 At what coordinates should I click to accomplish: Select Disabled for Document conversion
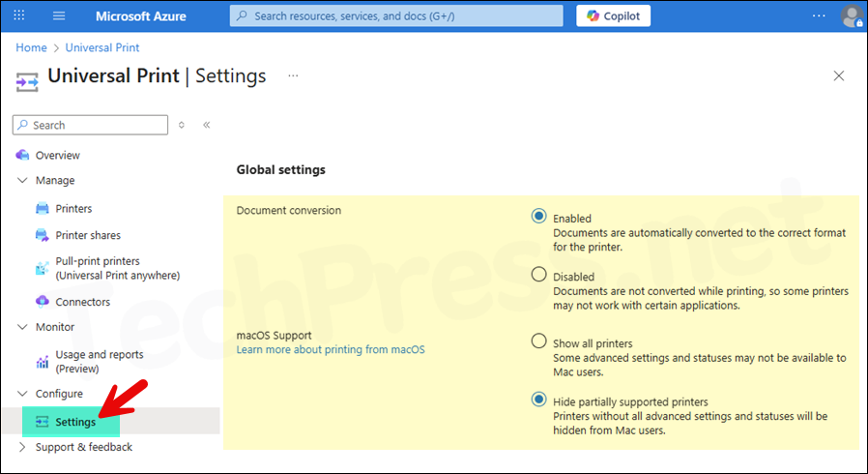coord(538,274)
